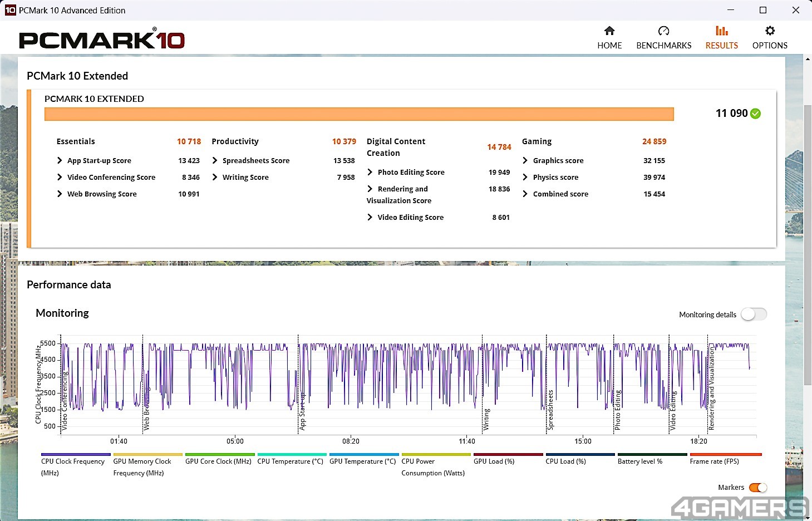Close the PCMark 10 window
The width and height of the screenshot is (812, 521).
[796, 10]
